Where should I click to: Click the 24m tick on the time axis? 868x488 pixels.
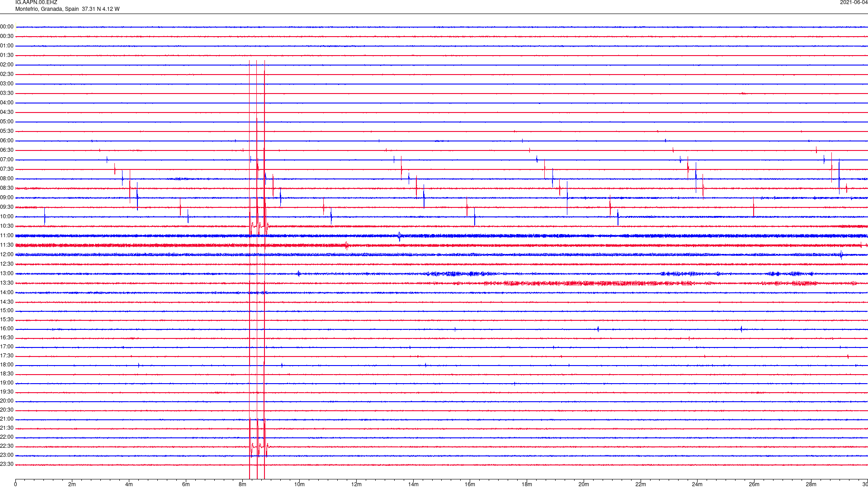pyautogui.click(x=697, y=484)
